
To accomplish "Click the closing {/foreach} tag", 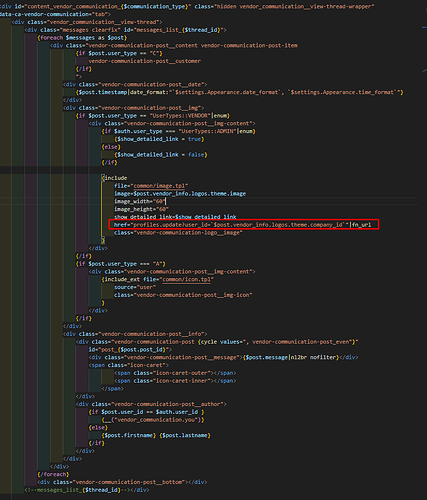I will coord(53,474).
